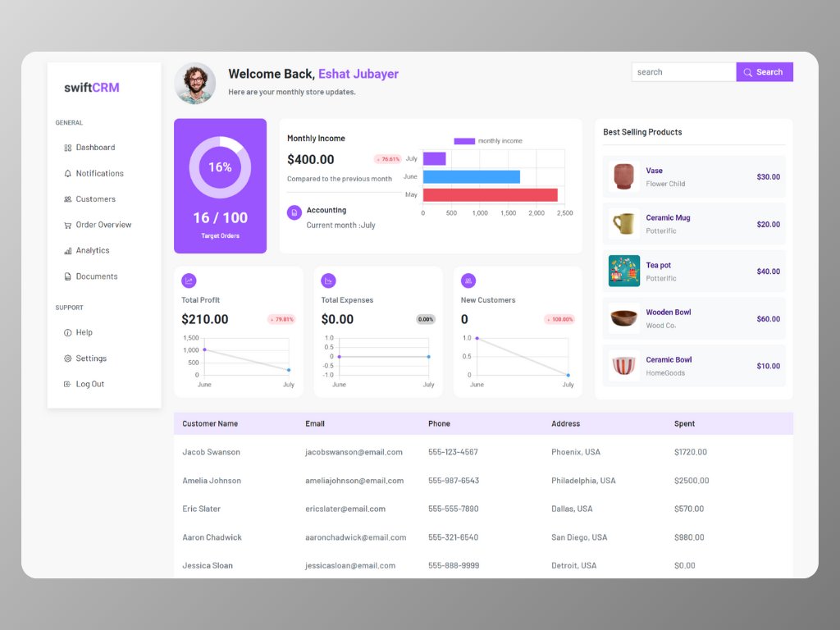Click the Vase product thumbnail
Image resolution: width=840 pixels, height=630 pixels.
(624, 176)
